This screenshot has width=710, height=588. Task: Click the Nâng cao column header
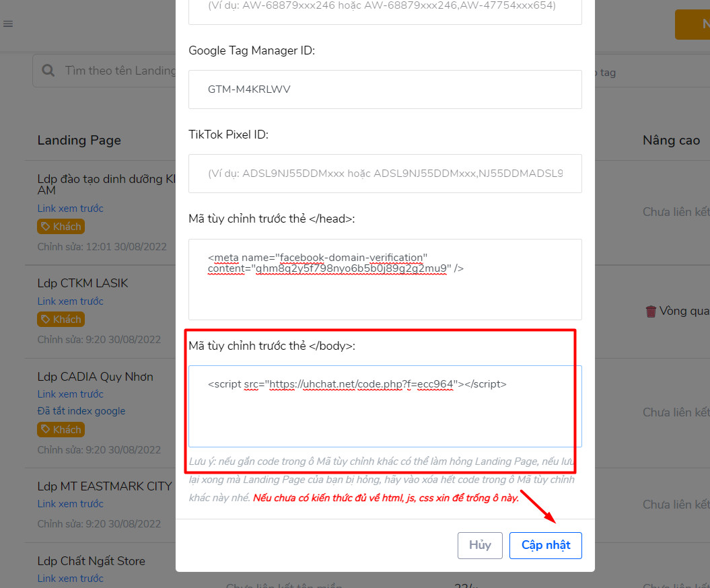pos(672,141)
